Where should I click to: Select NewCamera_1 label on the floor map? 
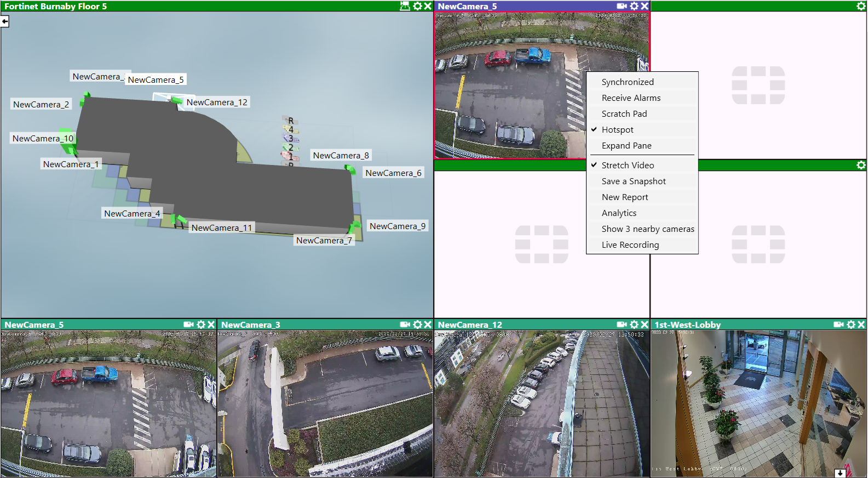(x=71, y=164)
